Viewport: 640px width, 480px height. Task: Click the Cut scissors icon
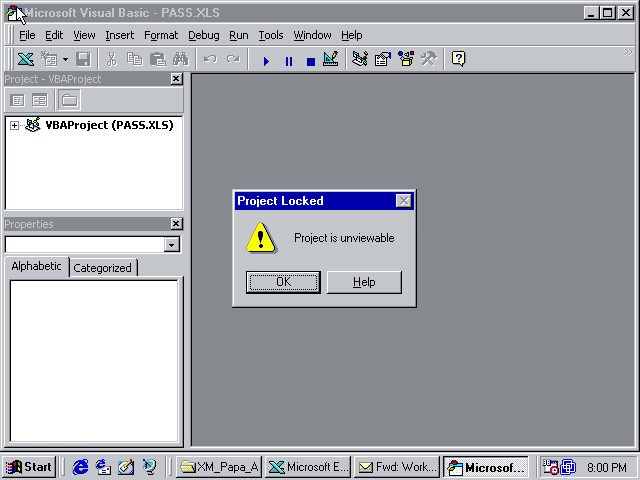coord(111,59)
